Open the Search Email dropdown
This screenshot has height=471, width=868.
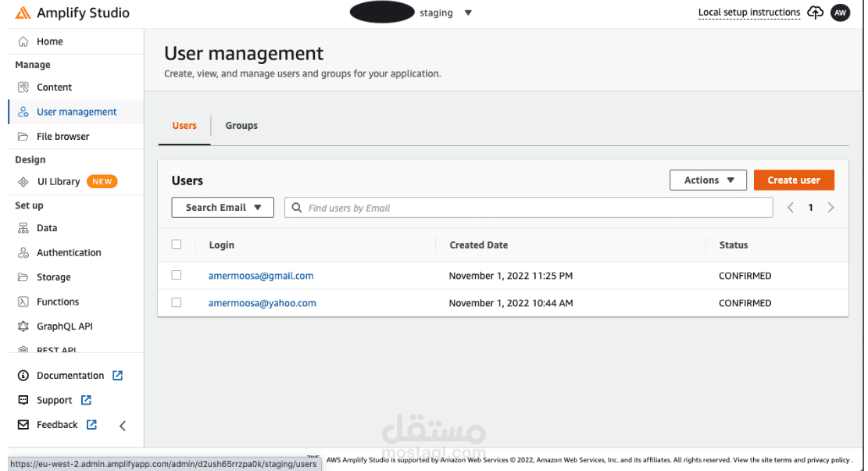pyautogui.click(x=223, y=208)
